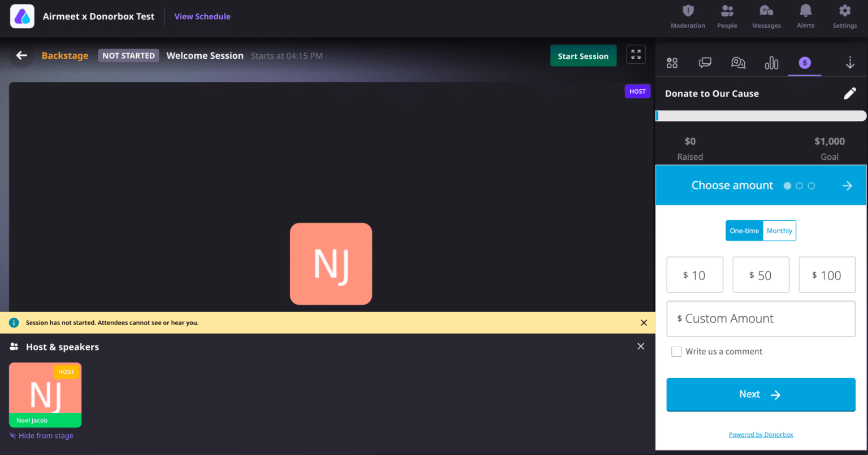Advance with Choose amount header arrow
The width and height of the screenshot is (868, 455).
[847, 186]
